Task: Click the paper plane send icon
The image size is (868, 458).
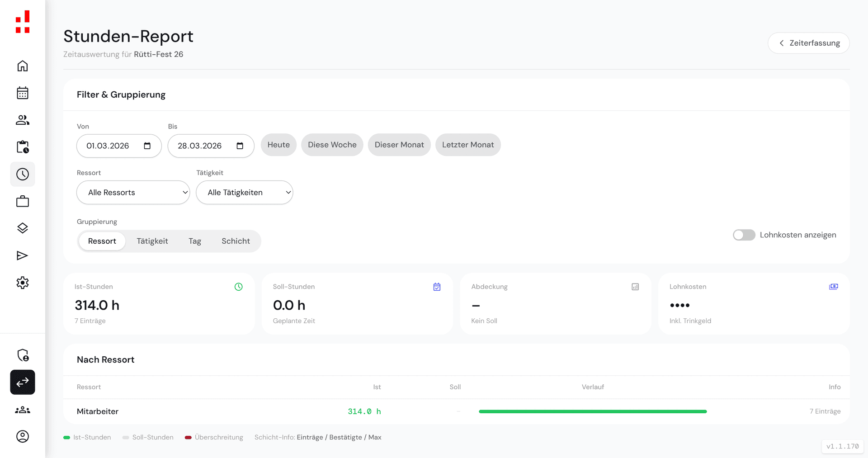Action: 23,255
